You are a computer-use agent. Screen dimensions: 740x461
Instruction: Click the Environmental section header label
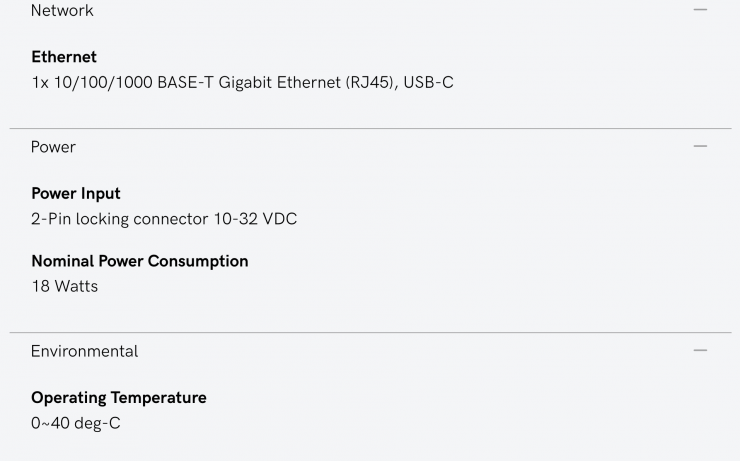[x=84, y=351]
